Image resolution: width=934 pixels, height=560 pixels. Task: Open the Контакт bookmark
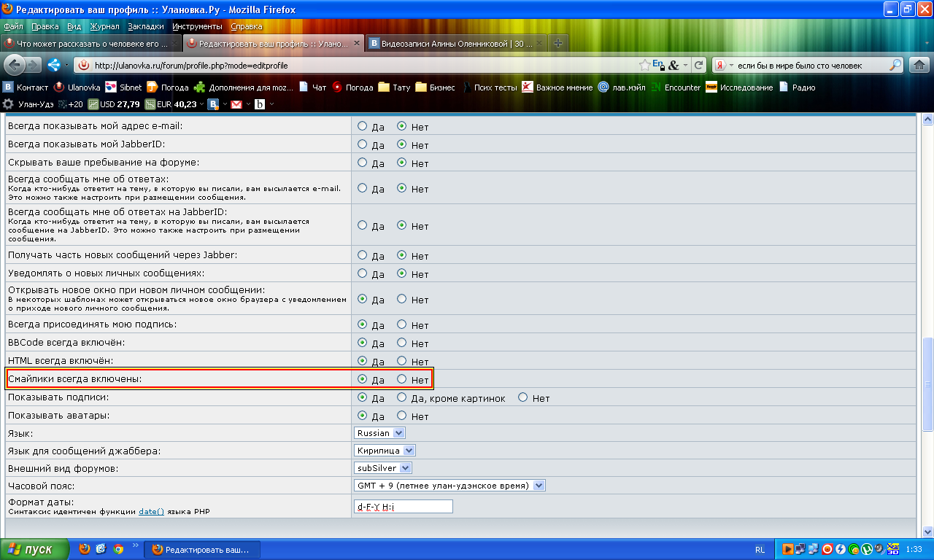click(x=26, y=87)
